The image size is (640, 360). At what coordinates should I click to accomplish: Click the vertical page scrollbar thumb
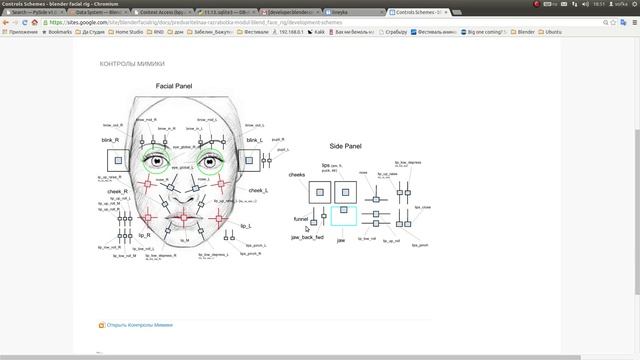637,211
